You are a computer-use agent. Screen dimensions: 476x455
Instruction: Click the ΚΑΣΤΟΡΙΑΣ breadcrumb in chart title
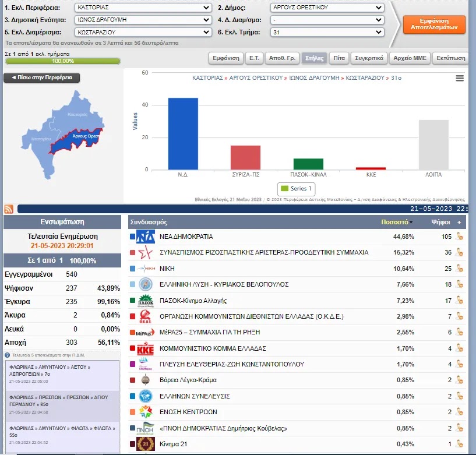[207, 78]
